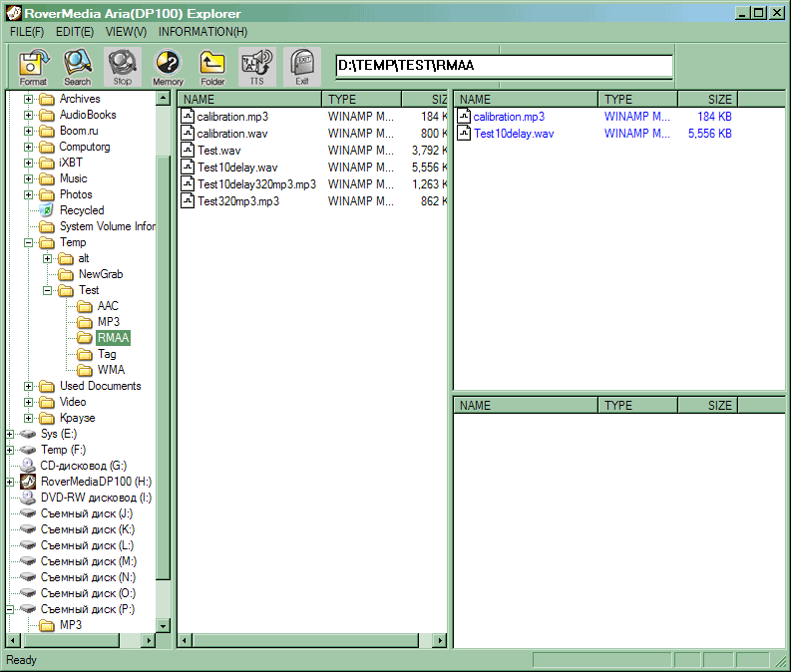
Task: Click the Folder up toolbar icon
Action: [212, 67]
